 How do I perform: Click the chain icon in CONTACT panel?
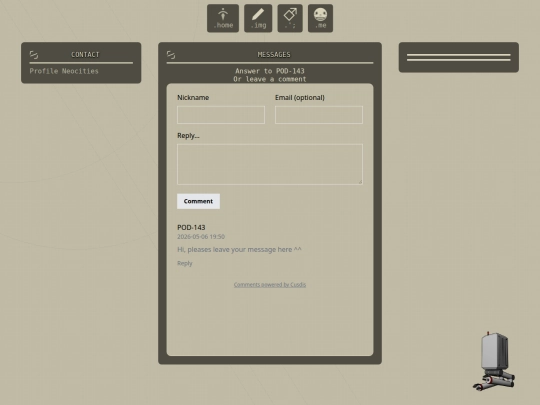click(x=34, y=55)
